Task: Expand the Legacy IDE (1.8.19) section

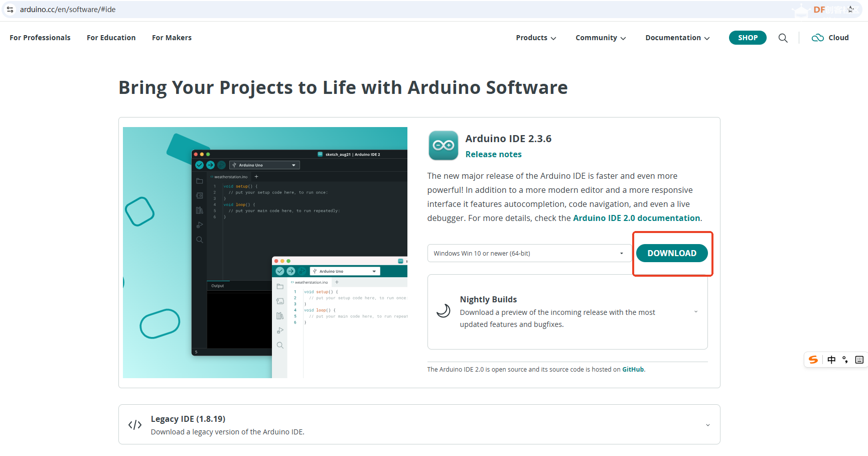Action: click(x=708, y=425)
